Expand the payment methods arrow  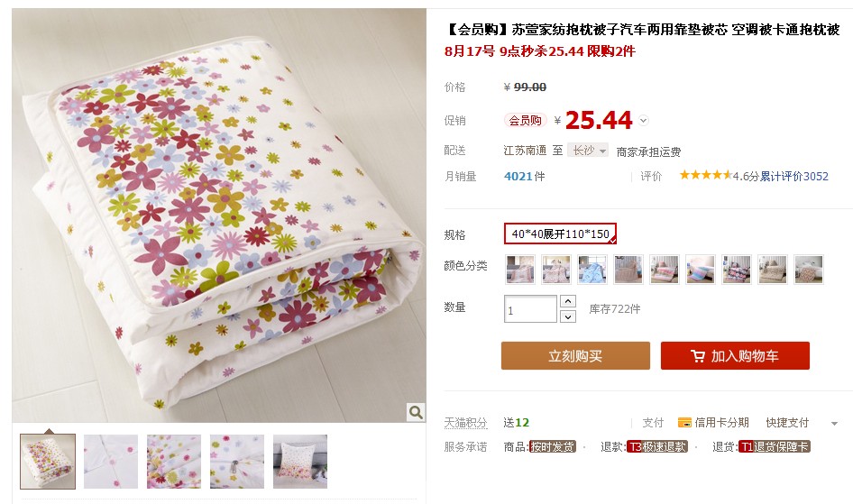(834, 423)
